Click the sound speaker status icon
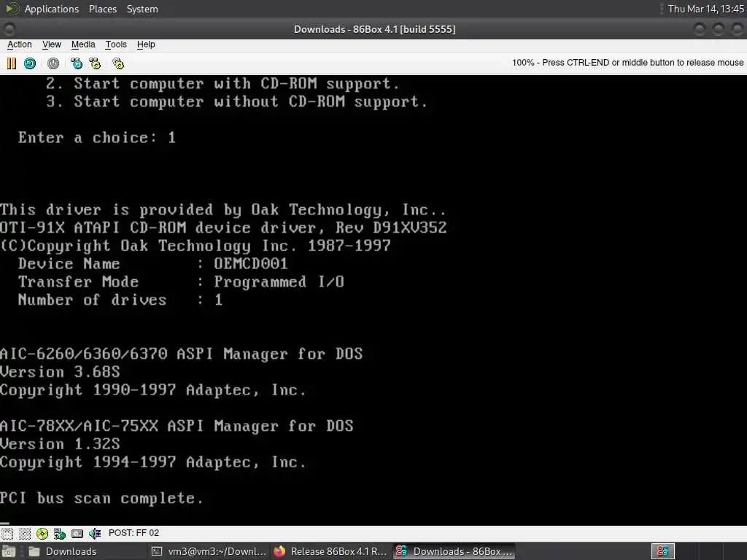This screenshot has width=747, height=560. pos(95,533)
